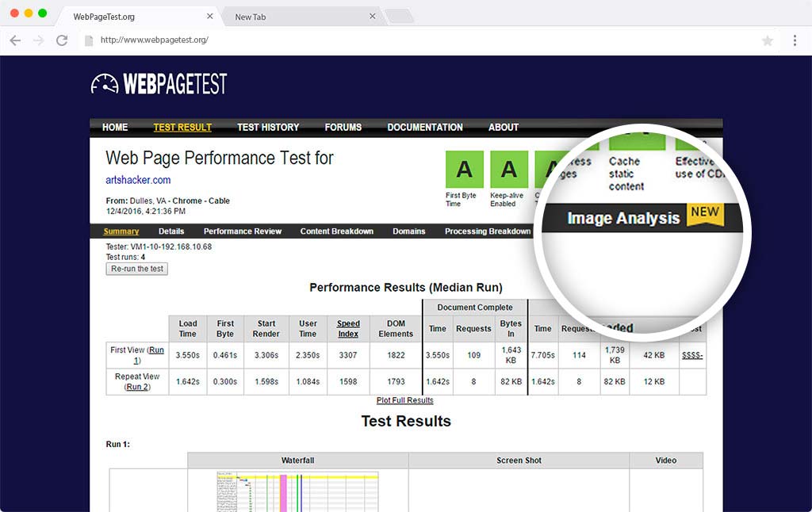Click the 1822 DOM Elements value
The image size is (812, 512).
396,355
